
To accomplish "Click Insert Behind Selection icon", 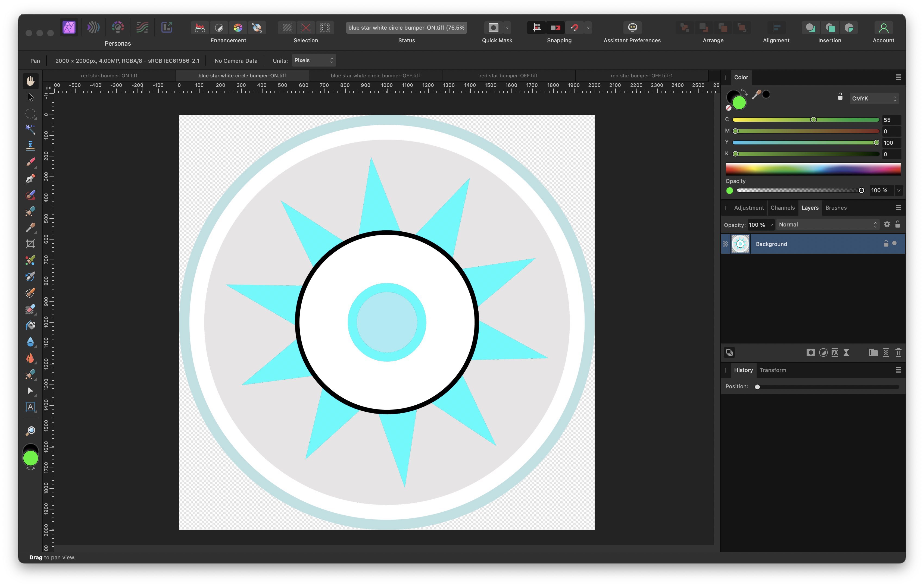I will [810, 28].
